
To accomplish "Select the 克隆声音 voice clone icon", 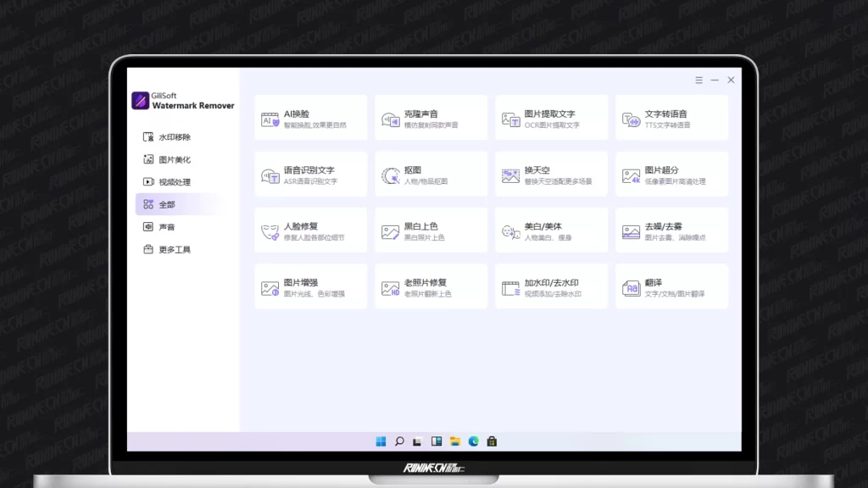I will (x=390, y=119).
